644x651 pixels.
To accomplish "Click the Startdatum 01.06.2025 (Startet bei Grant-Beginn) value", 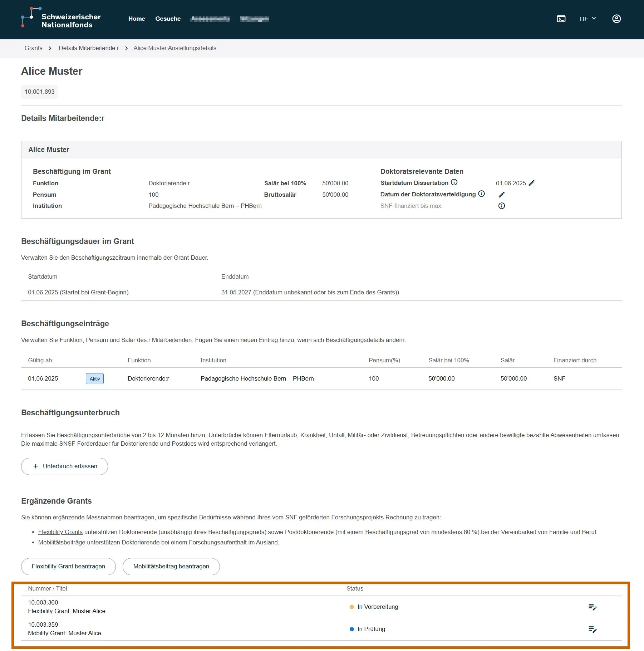I will click(78, 293).
